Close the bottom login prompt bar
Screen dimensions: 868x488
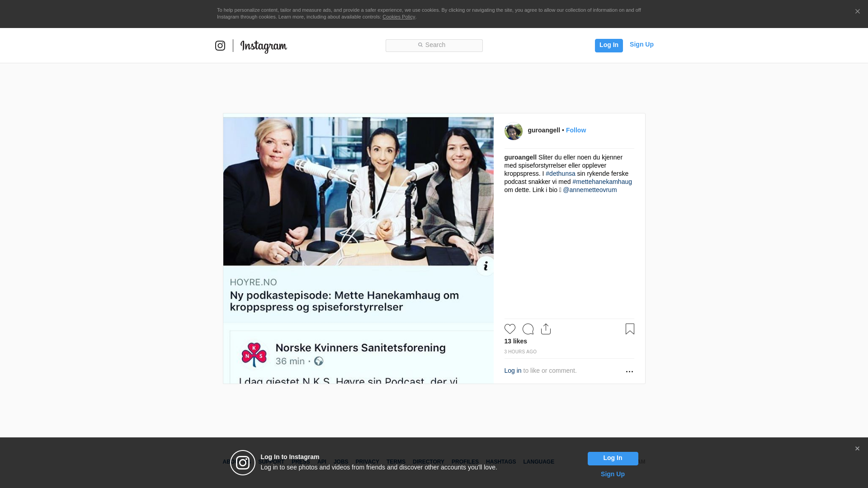[857, 449]
